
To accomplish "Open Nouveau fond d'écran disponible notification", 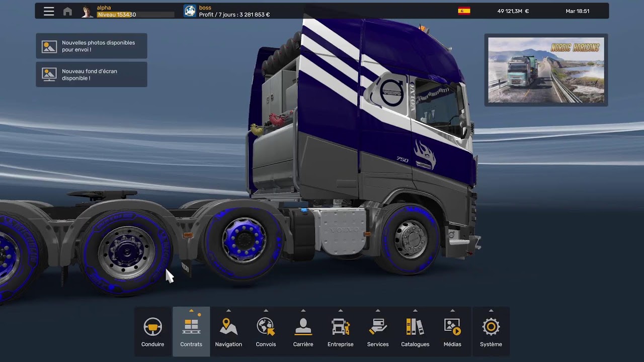I will 92,74.
